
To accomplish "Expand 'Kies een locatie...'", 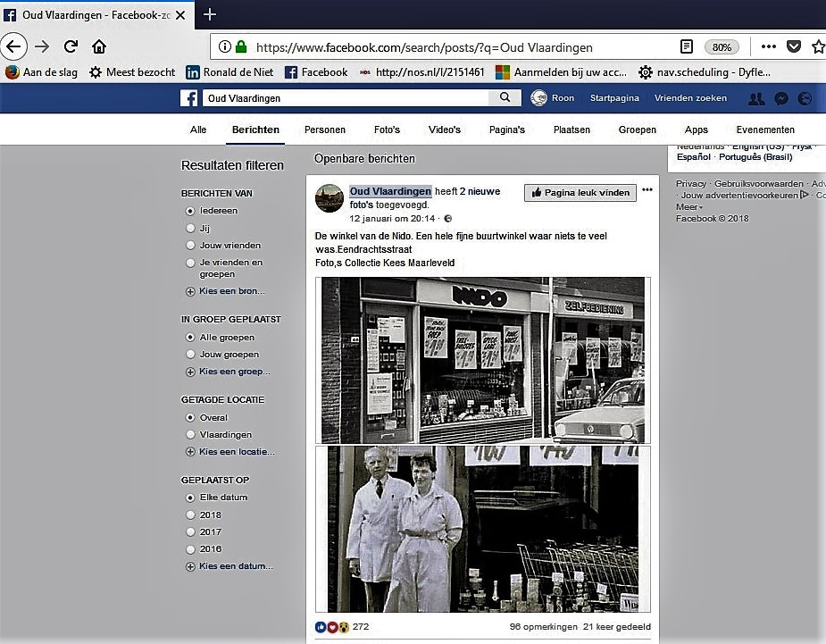I will (x=230, y=452).
